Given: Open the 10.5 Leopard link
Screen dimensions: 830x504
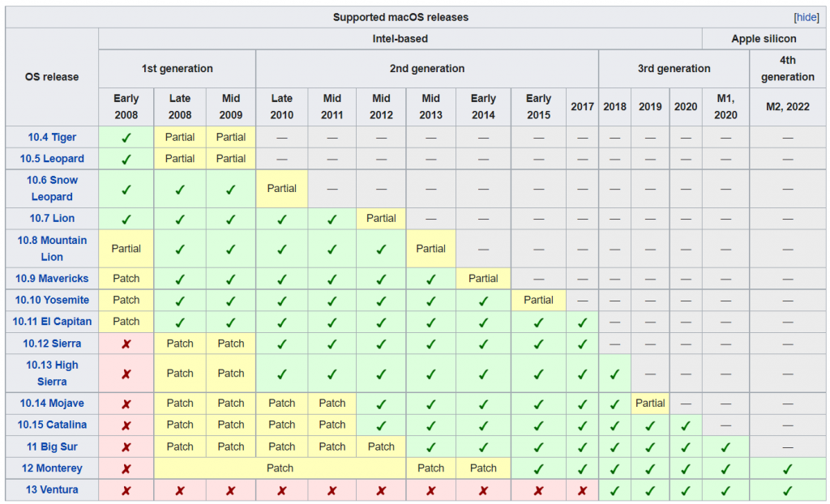Looking at the screenshot, I should (x=52, y=159).
